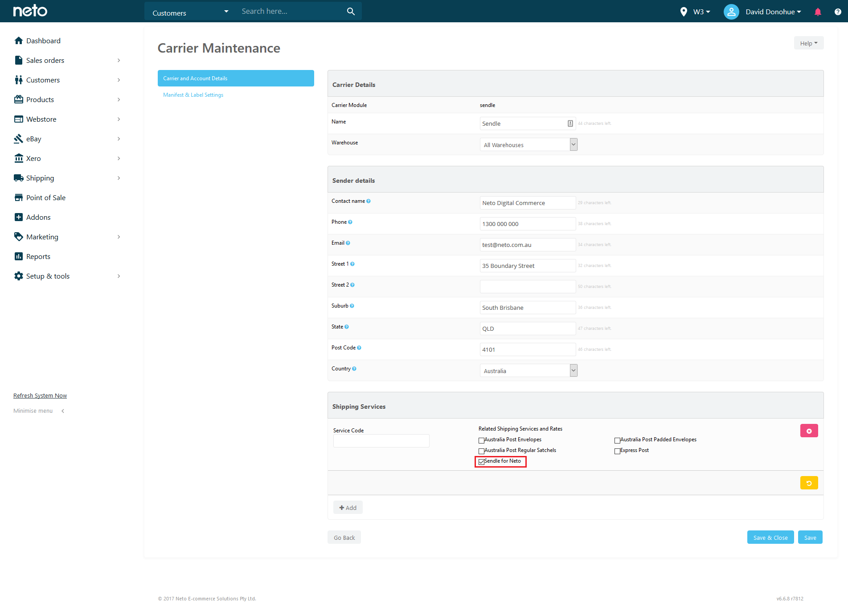
Task: Open the Help dropdown button
Action: click(x=809, y=43)
